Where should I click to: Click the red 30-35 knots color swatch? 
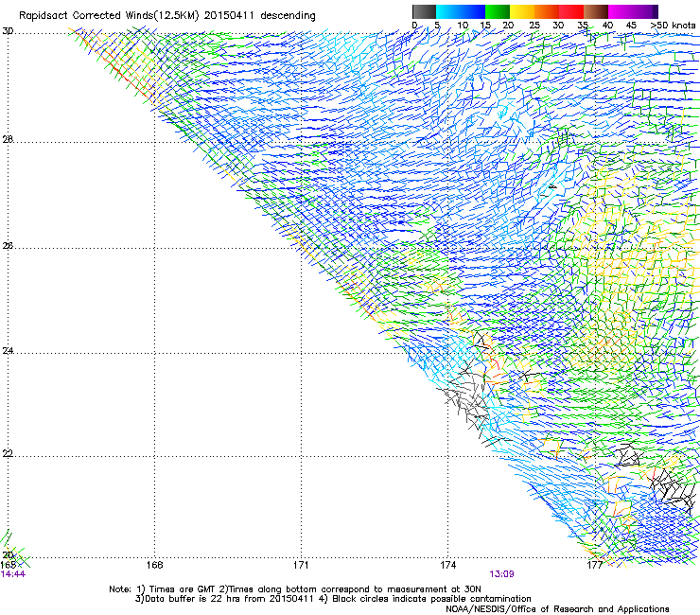[571, 11]
